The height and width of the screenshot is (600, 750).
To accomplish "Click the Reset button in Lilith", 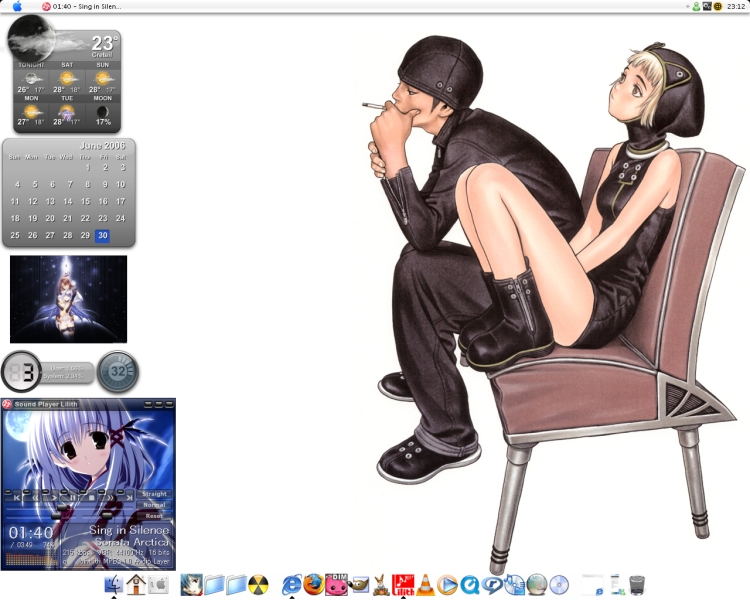I will 154,516.
